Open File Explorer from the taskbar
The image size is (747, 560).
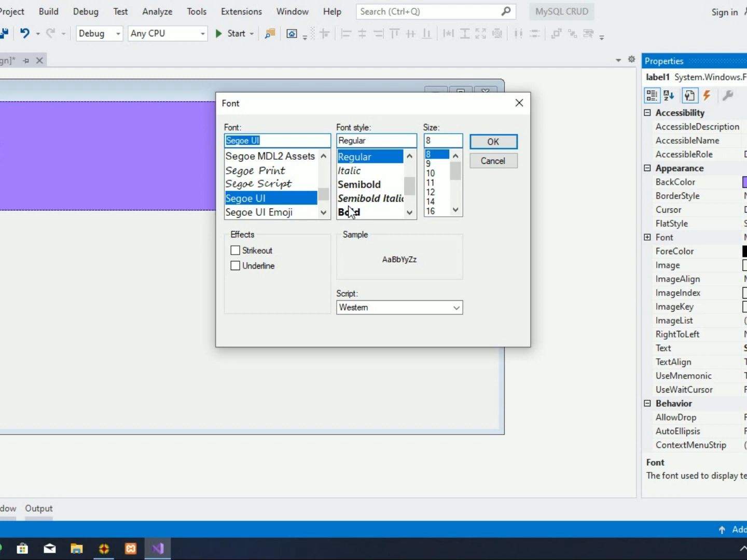click(77, 549)
